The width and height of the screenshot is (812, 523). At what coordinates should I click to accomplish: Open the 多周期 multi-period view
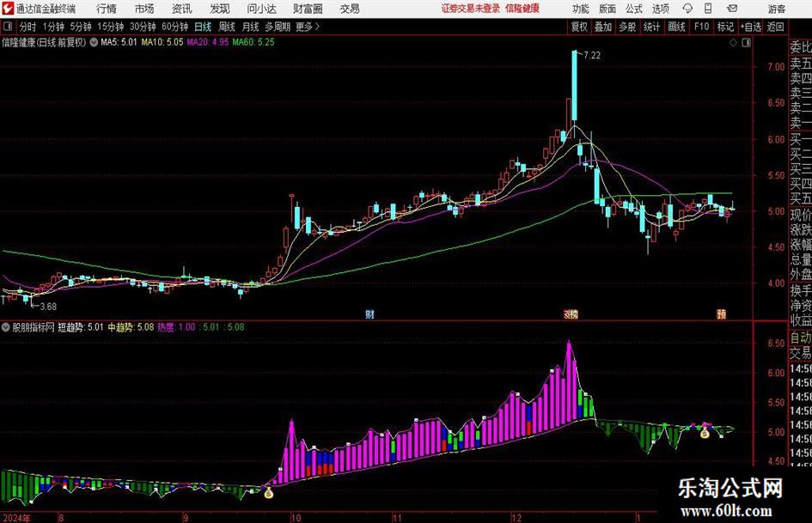pyautogui.click(x=278, y=27)
